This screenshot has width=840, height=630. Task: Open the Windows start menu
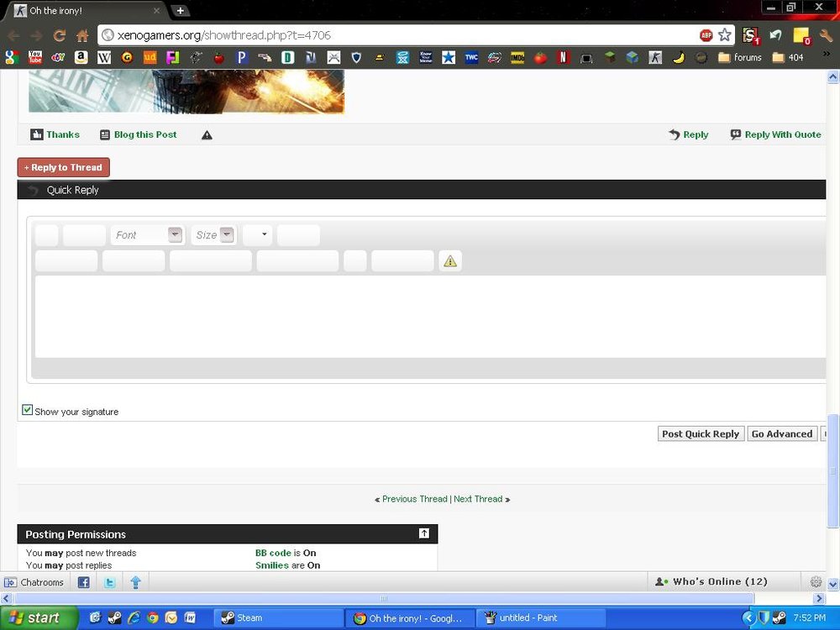click(38, 617)
